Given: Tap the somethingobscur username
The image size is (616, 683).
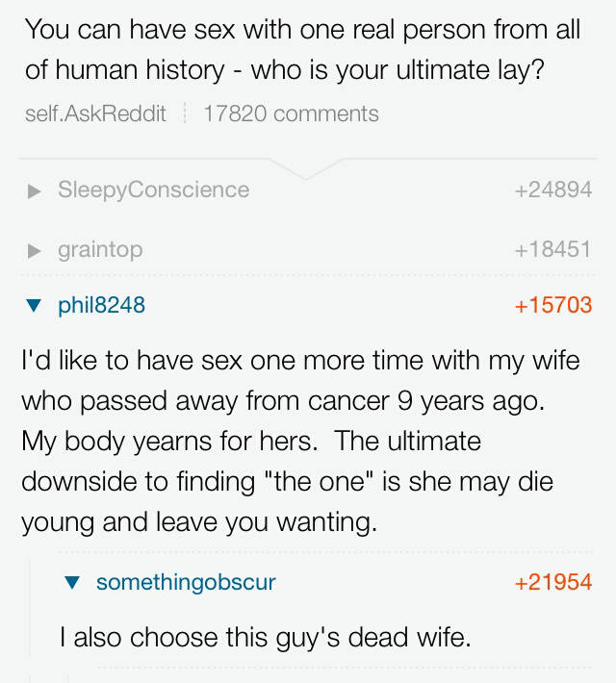Looking at the screenshot, I should (x=186, y=582).
